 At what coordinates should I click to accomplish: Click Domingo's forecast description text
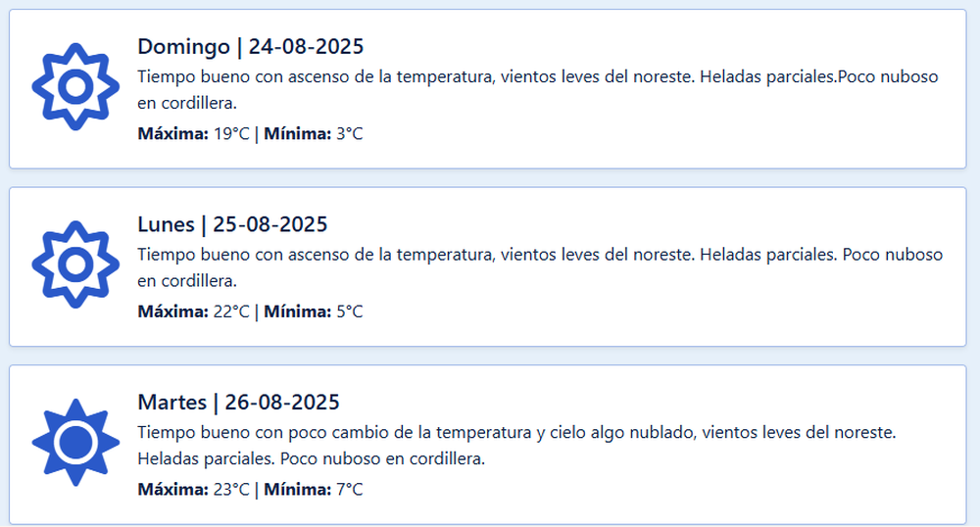(538, 90)
